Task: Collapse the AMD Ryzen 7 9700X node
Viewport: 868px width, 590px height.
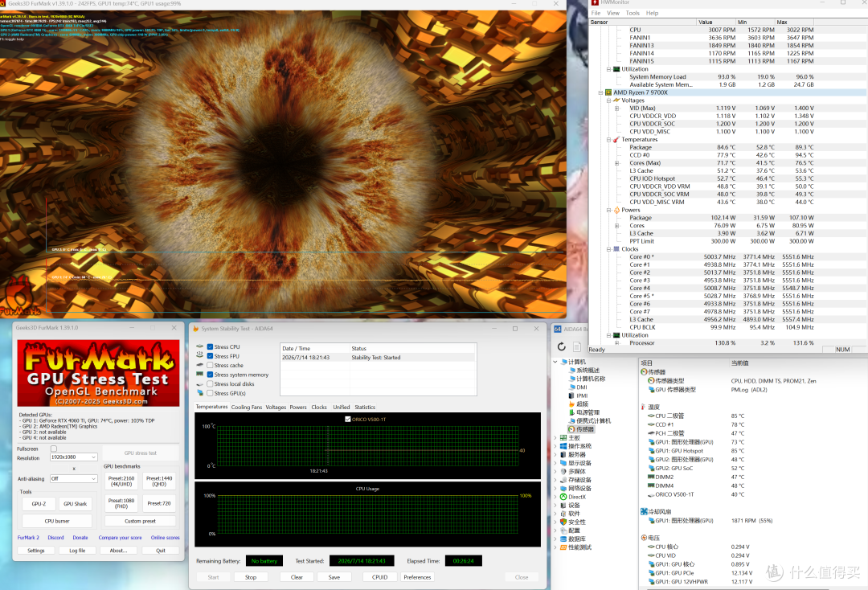Action: click(x=600, y=92)
